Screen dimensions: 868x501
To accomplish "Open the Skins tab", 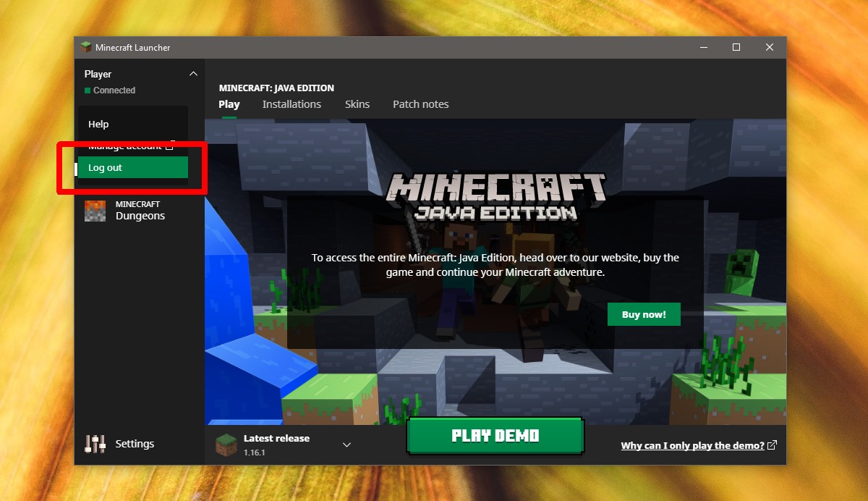I will (x=357, y=104).
